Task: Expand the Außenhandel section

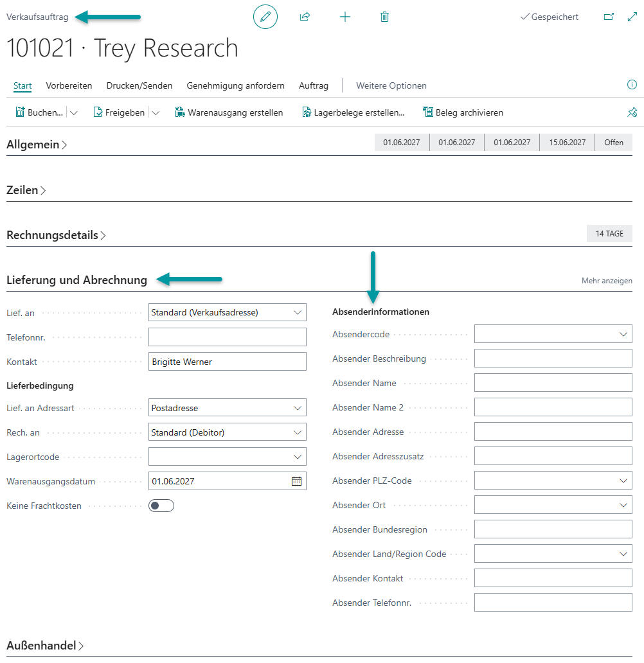Action: coord(45,646)
